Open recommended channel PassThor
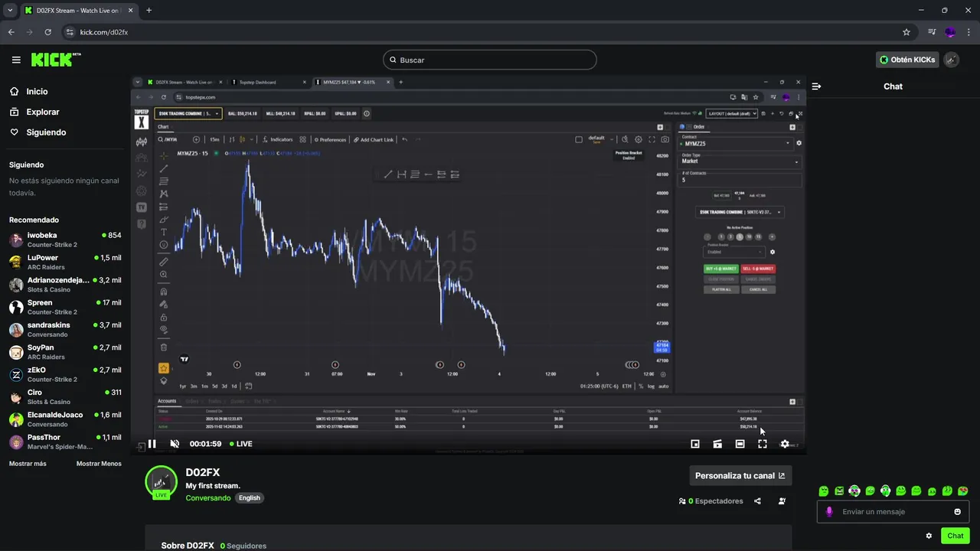Screen dimensions: 980x551 pos(65,442)
